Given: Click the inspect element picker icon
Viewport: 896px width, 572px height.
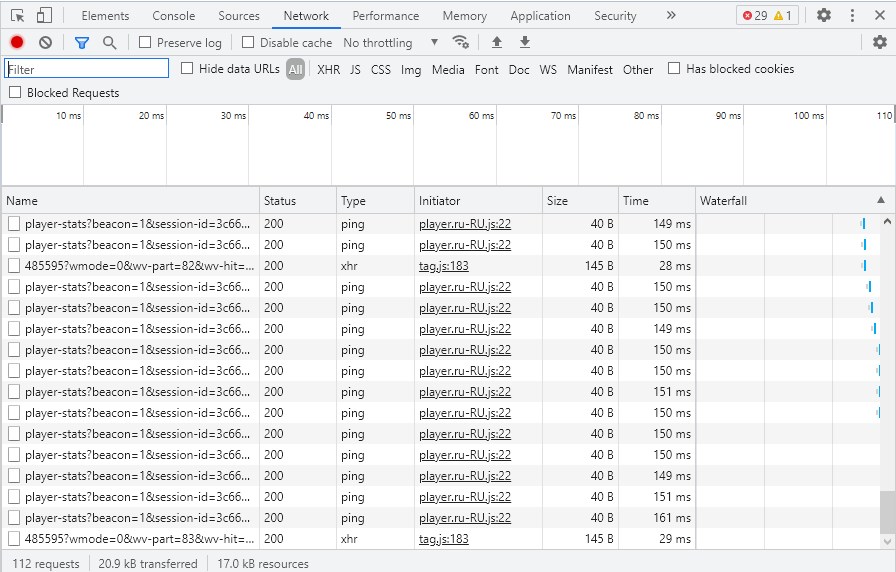Looking at the screenshot, I should coord(18,16).
